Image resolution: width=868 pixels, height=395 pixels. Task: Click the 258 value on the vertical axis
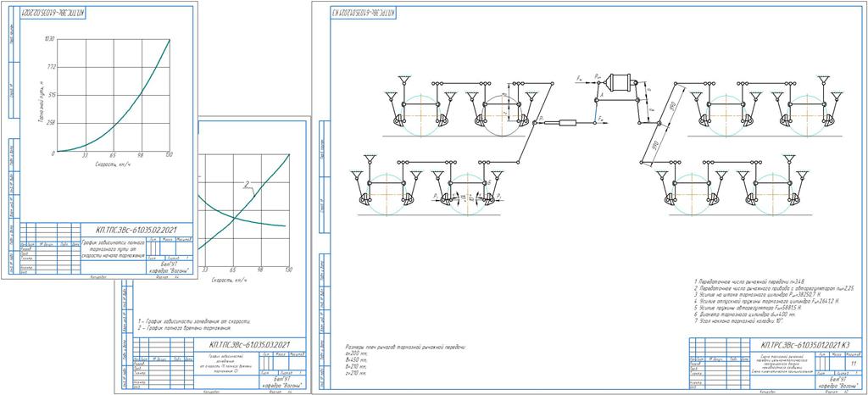pyautogui.click(x=51, y=124)
